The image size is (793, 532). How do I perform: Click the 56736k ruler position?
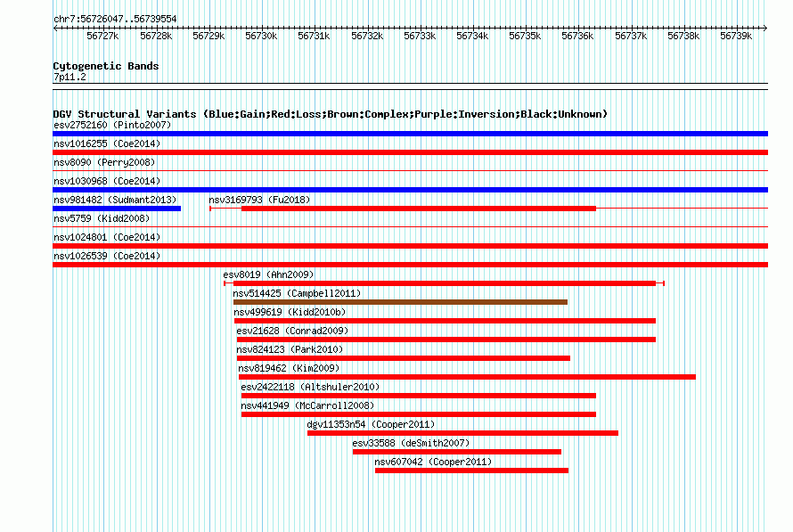click(577, 37)
